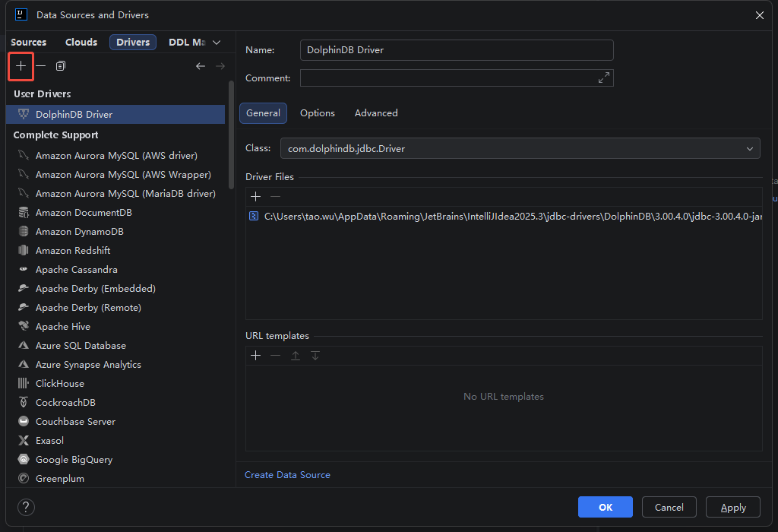Open the Advanced tab

376,113
